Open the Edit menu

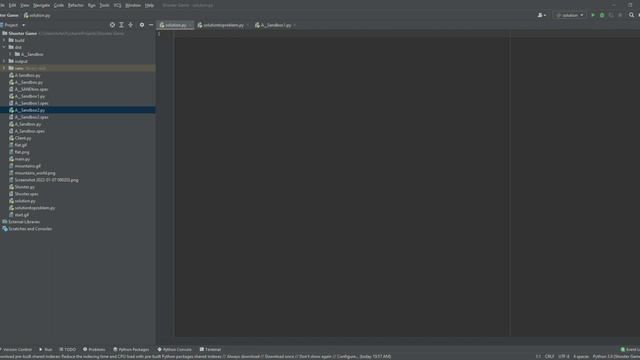point(12,5)
